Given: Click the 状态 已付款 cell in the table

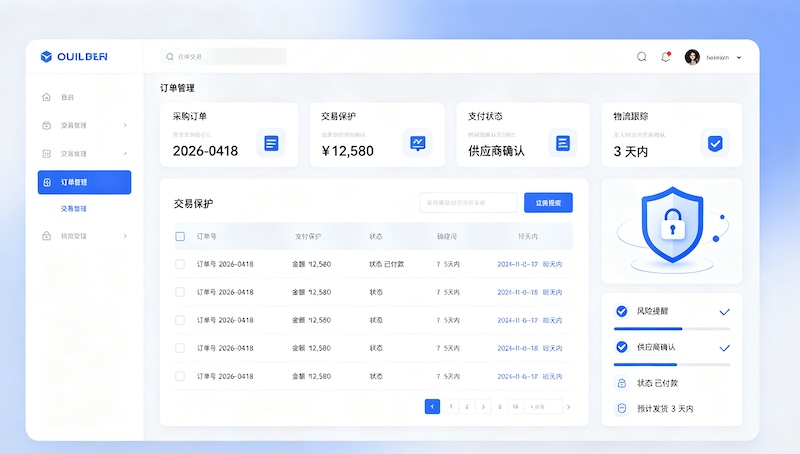Looking at the screenshot, I should [387, 264].
